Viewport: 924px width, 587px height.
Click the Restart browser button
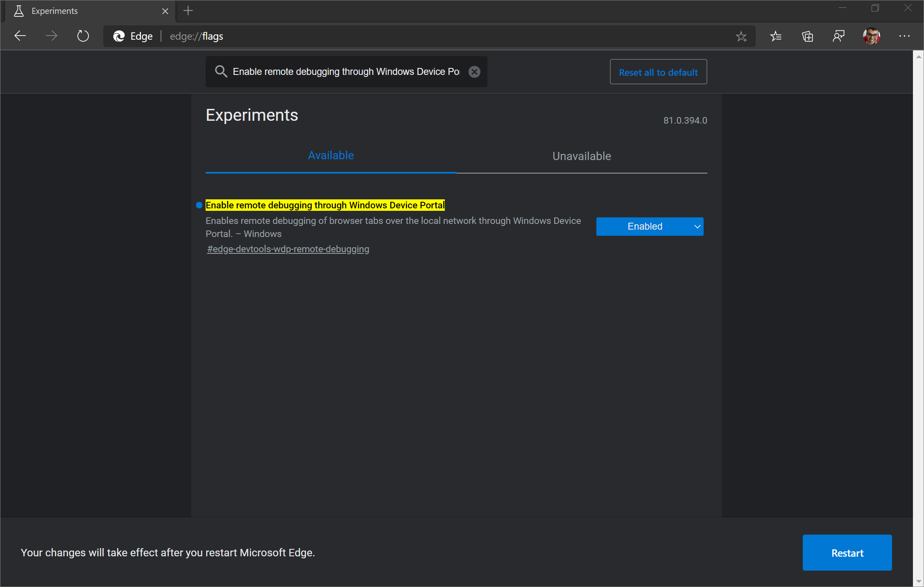pyautogui.click(x=848, y=552)
